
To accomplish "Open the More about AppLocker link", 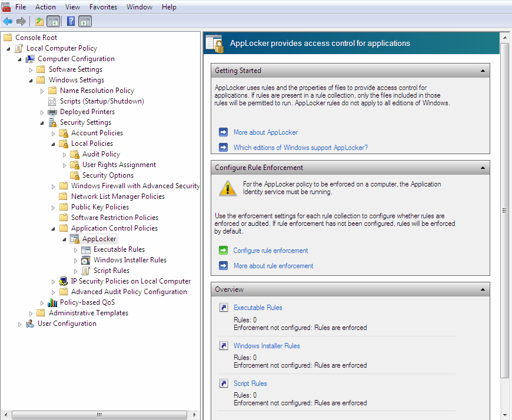I will coord(265,132).
